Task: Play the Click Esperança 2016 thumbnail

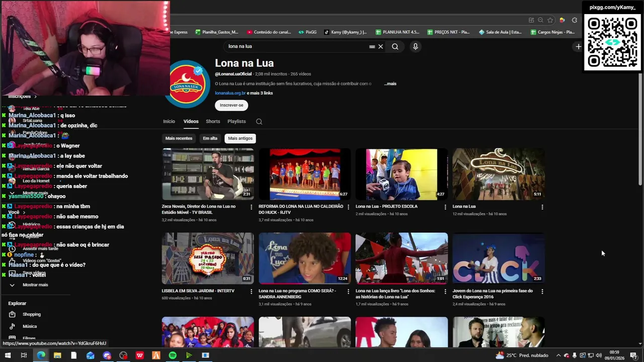Action: click(498, 258)
